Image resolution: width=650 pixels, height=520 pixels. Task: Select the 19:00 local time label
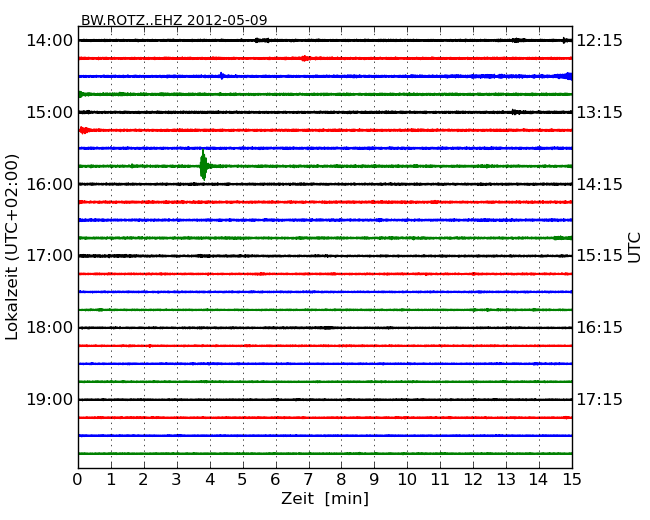pos(49,400)
